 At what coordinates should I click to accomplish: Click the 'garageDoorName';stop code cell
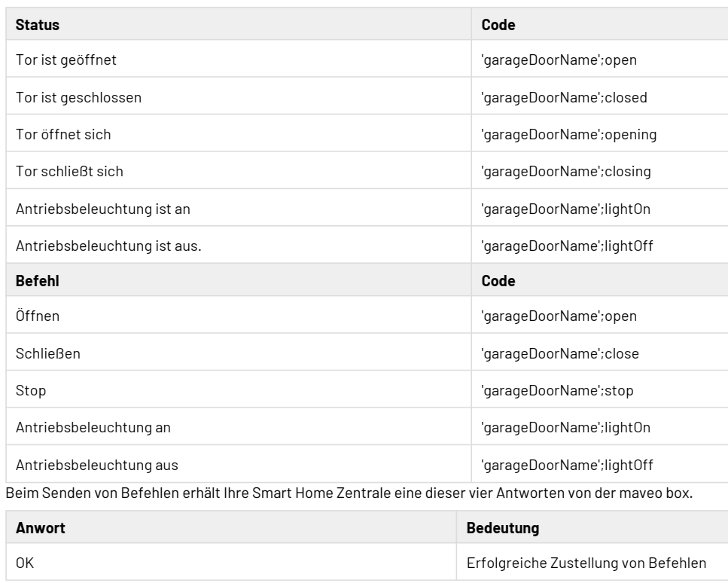click(557, 389)
